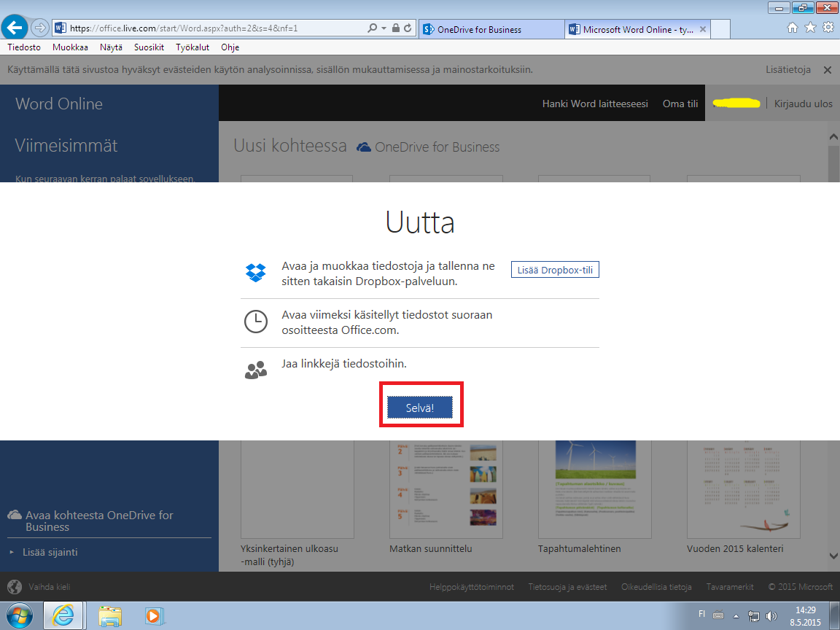Viewport: 840px width, 630px height.
Task: Open the Työkalut menu
Action: pos(192,47)
